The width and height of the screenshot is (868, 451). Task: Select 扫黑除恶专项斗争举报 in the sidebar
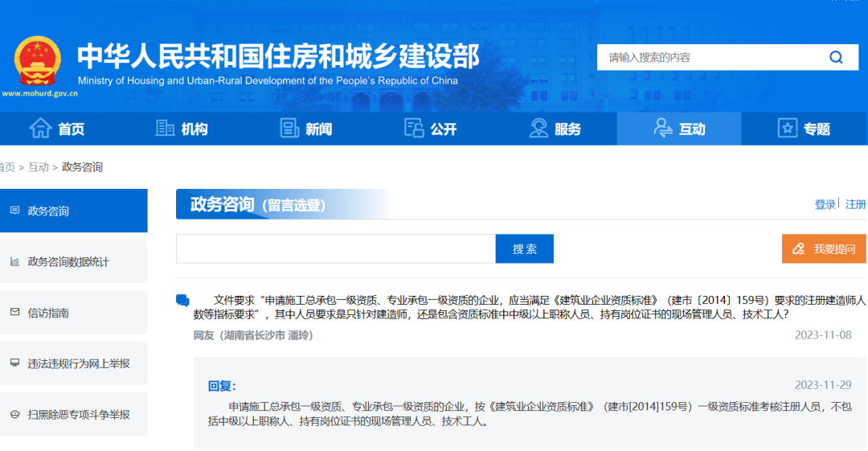pyautogui.click(x=74, y=415)
